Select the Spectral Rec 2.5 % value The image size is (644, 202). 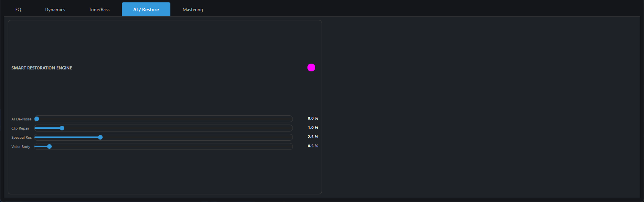[313, 137]
